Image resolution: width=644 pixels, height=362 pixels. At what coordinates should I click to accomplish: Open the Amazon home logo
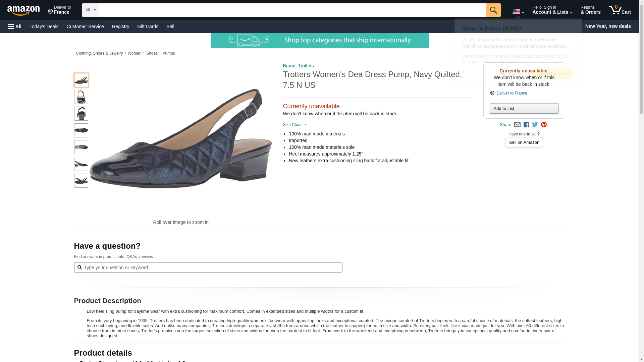click(23, 10)
